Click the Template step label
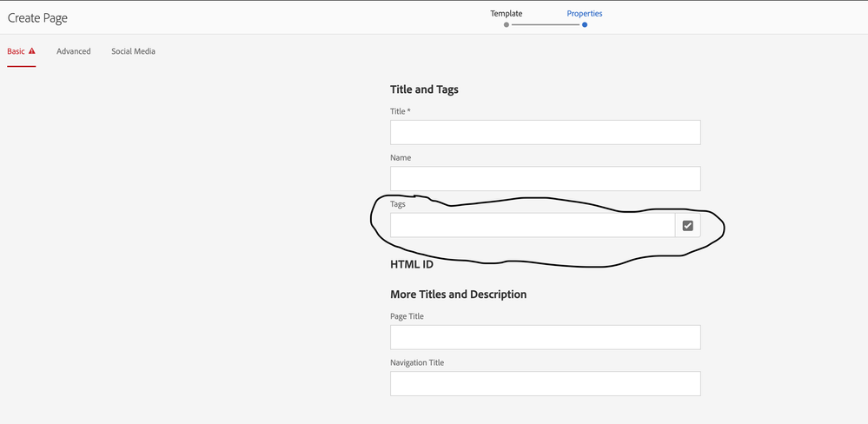Viewport: 868px width, 424px height. [x=506, y=13]
